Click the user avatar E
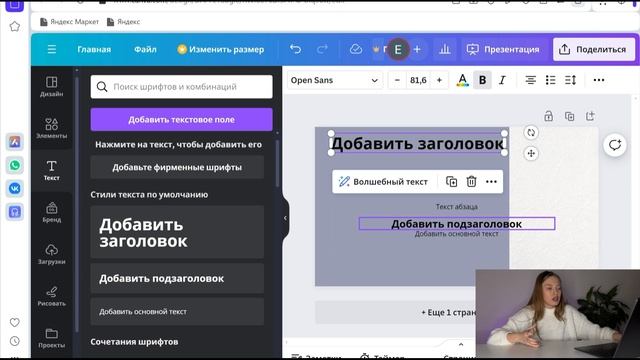 [398, 49]
